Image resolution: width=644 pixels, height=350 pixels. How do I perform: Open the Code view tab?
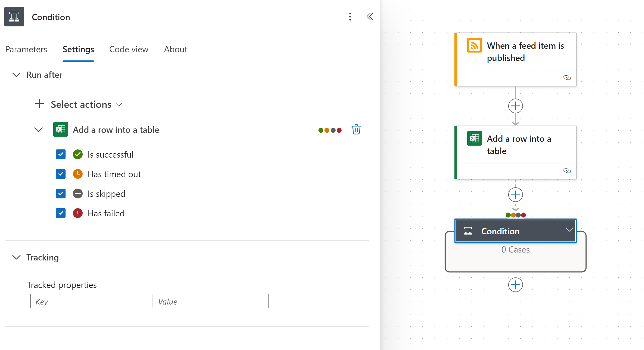point(129,49)
